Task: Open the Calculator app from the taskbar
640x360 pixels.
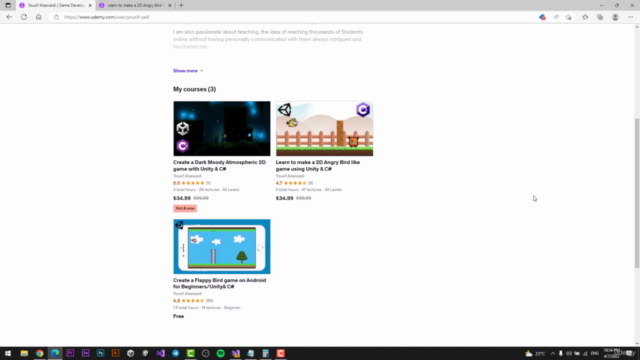Action: coord(266,353)
